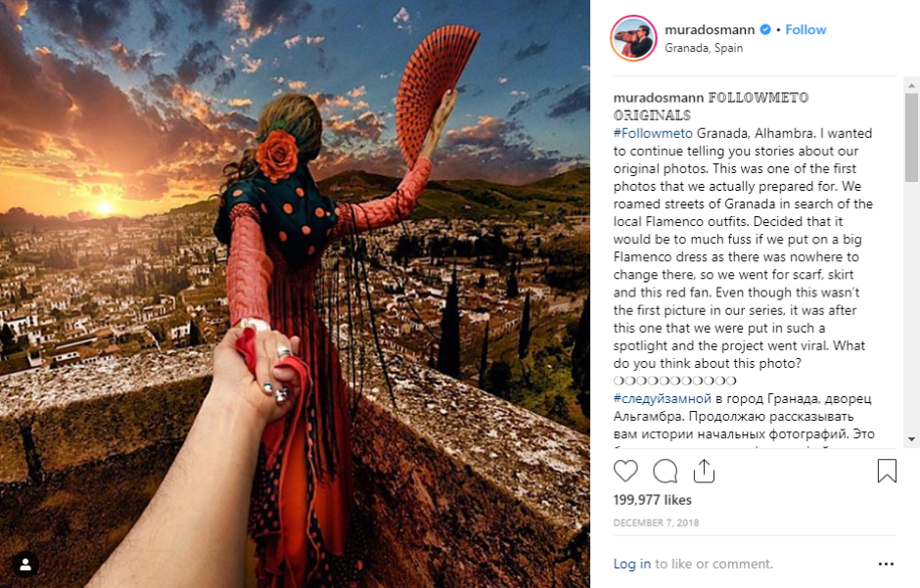Open the #следуйзамной hashtag
This screenshot has height=588, width=920.
663,398
